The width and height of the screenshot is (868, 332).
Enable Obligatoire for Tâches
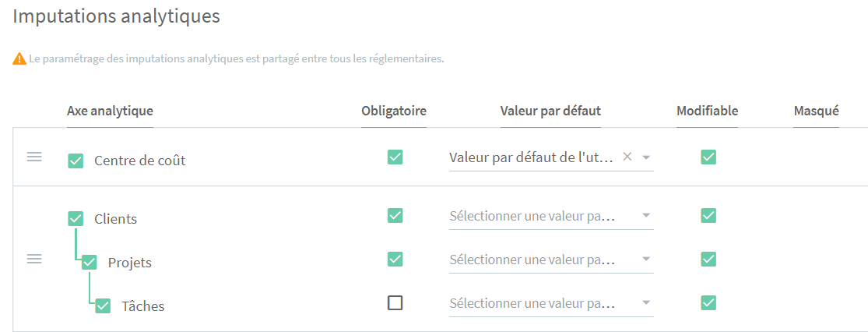tap(395, 302)
